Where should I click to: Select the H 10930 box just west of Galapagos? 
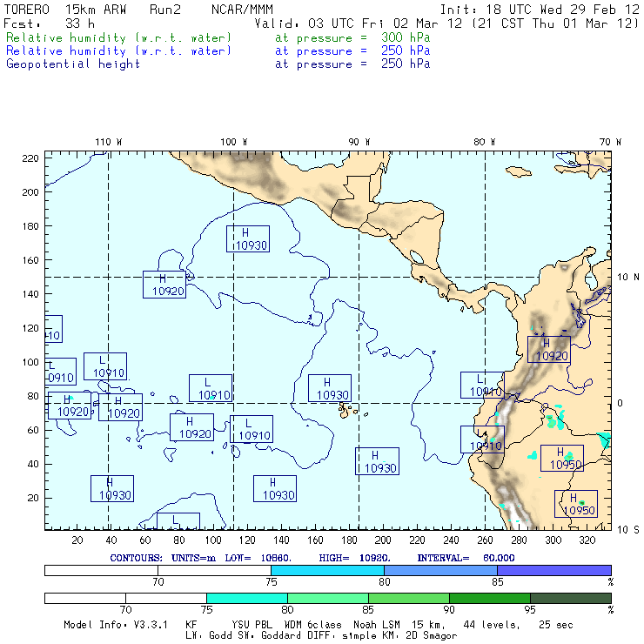click(329, 388)
